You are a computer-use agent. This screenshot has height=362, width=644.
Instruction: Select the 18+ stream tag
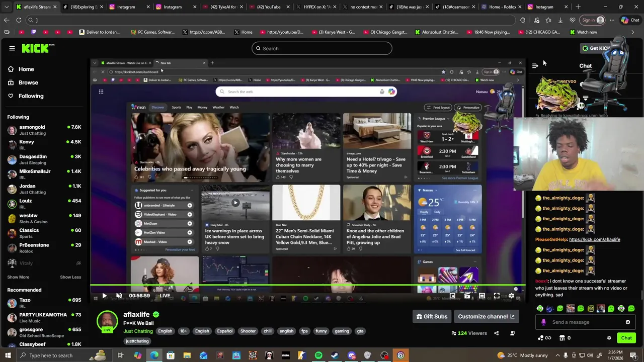click(x=183, y=331)
